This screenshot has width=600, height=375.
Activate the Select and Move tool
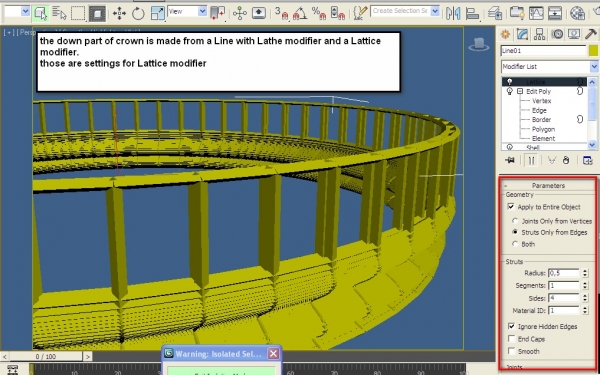119,14
